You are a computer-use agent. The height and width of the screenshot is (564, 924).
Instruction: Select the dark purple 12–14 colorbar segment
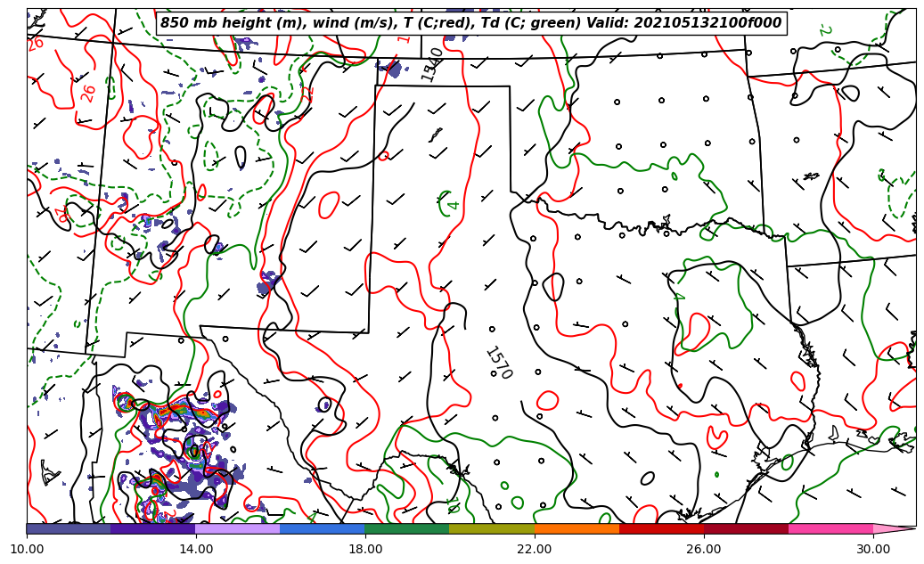coord(153,528)
